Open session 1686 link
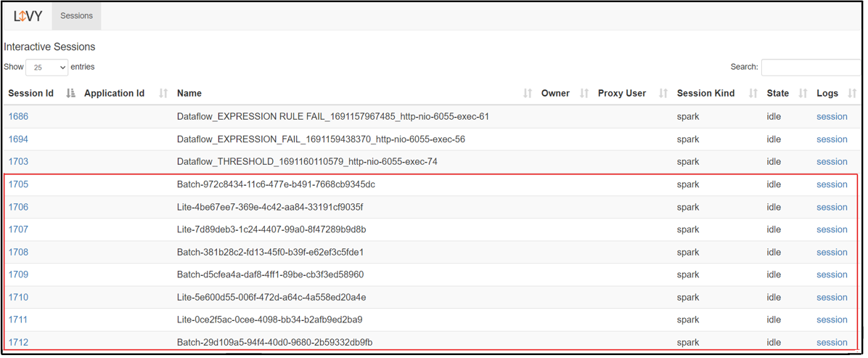This screenshot has height=358, width=868. point(18,116)
